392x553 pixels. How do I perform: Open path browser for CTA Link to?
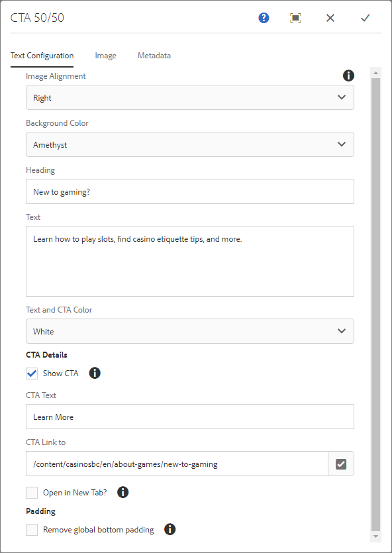tap(341, 464)
